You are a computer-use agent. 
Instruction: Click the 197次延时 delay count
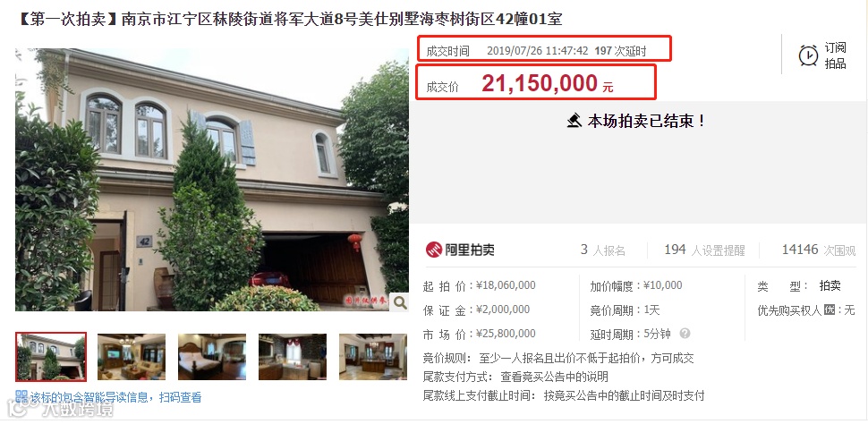[620, 51]
